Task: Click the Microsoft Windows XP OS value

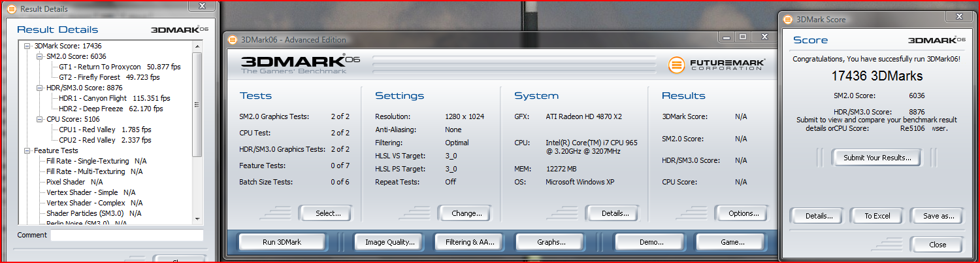Action: click(584, 182)
